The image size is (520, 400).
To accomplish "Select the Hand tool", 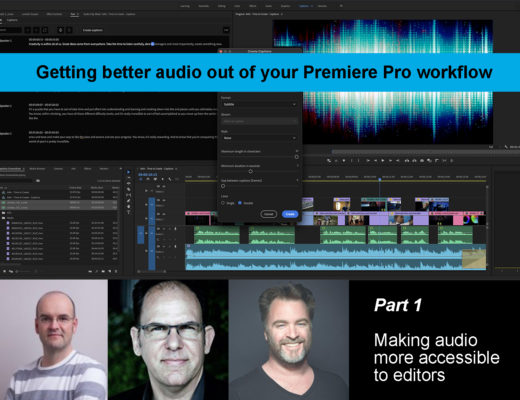I will 128,206.
